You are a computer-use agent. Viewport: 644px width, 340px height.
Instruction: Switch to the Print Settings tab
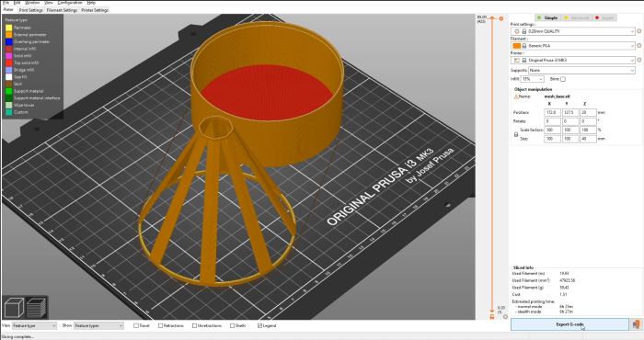coord(30,10)
